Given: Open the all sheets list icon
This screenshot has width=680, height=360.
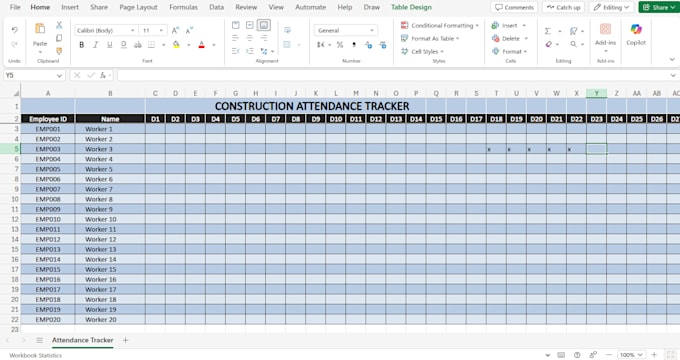Looking at the screenshot, I should (x=39, y=340).
